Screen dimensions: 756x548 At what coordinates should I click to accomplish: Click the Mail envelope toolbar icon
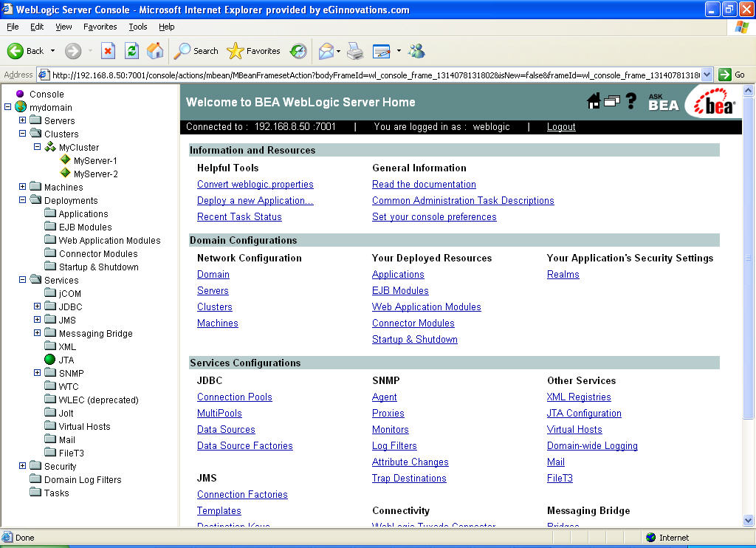(x=326, y=51)
